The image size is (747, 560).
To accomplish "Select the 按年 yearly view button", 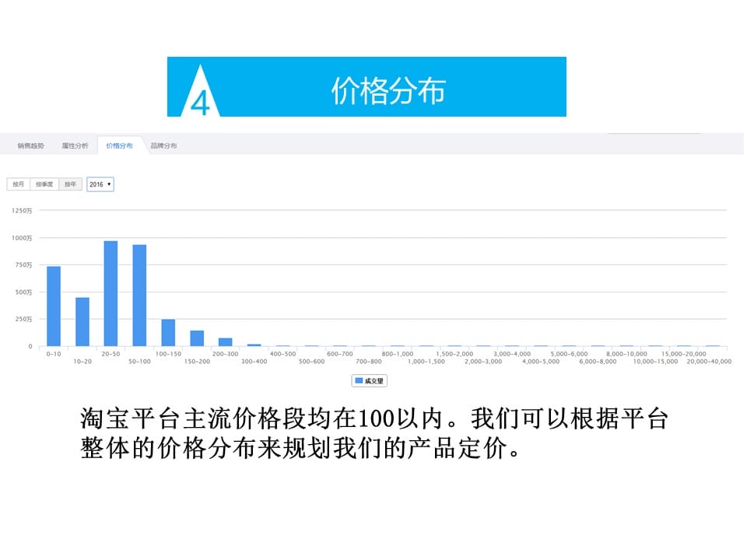I will coord(71,184).
